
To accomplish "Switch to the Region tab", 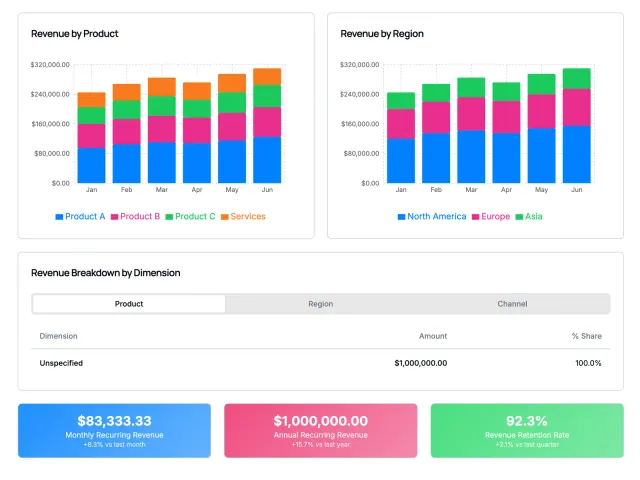I will [320, 304].
